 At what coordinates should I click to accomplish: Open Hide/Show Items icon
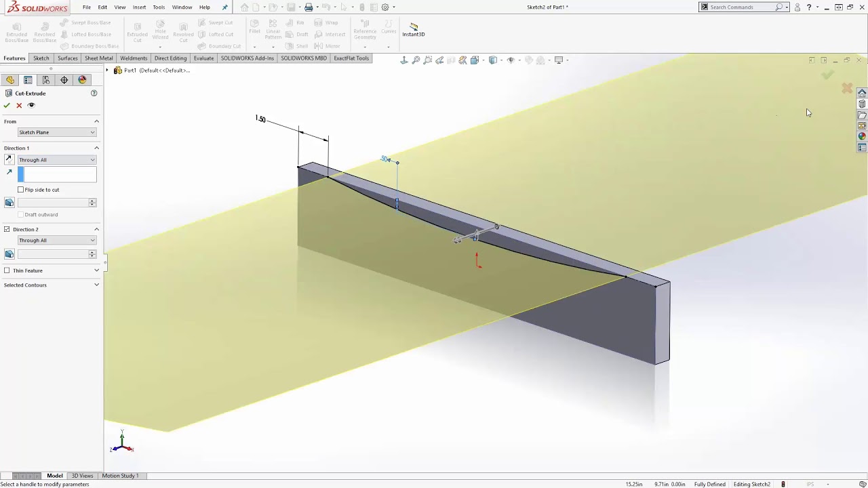(x=511, y=60)
